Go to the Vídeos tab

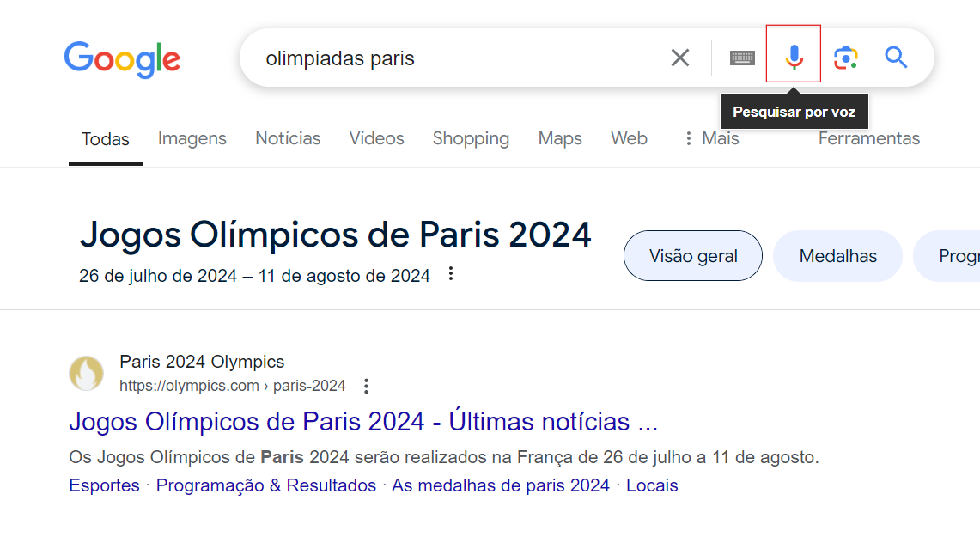coord(376,138)
